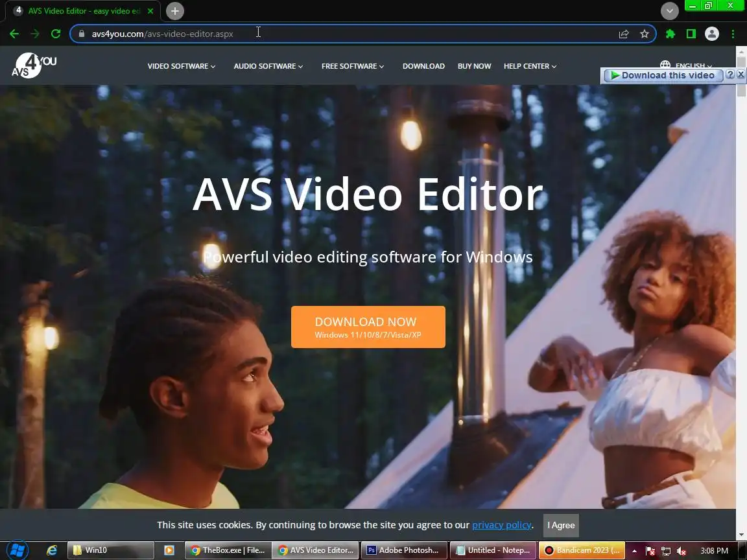
Task: Click the browser forward arrow
Action: click(x=35, y=34)
